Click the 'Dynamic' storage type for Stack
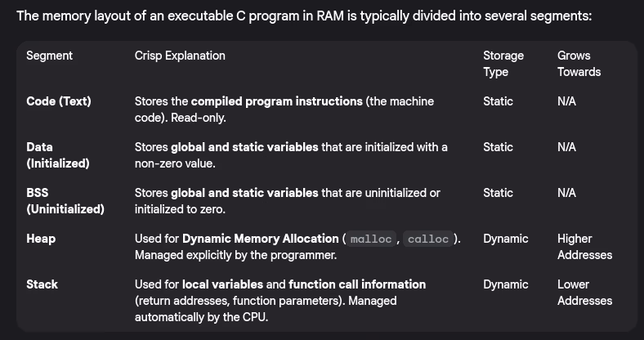Image resolution: width=644 pixels, height=340 pixels. pyautogui.click(x=505, y=284)
